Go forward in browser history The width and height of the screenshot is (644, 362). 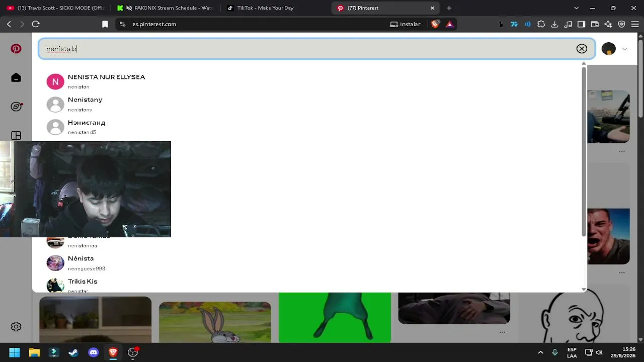pyautogui.click(x=22, y=24)
